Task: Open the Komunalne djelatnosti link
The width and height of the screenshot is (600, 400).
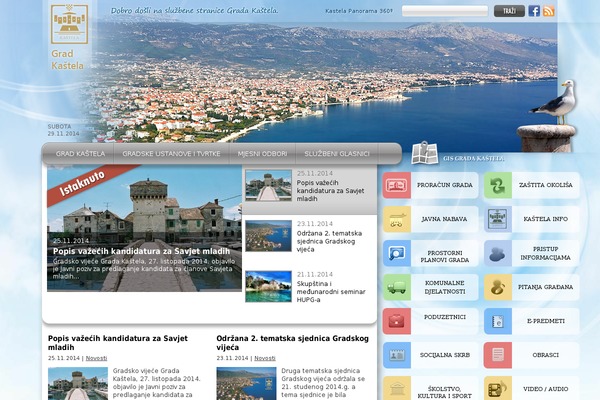Action: (x=445, y=287)
